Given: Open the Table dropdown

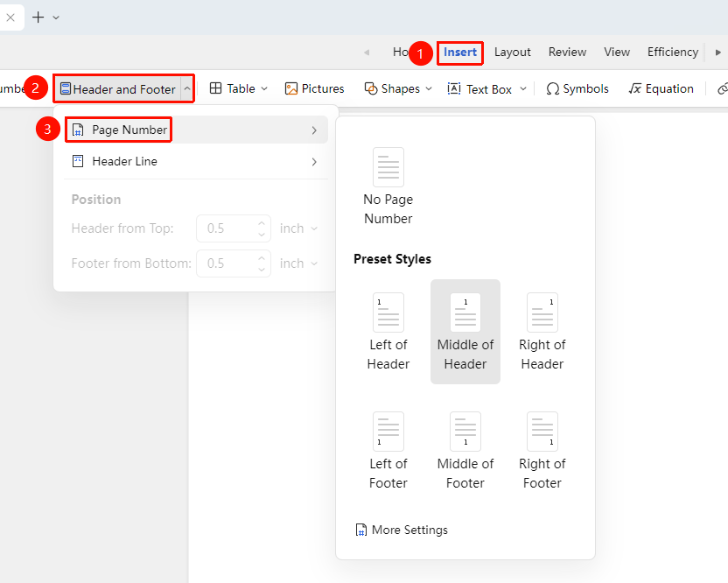Looking at the screenshot, I should pos(239,88).
